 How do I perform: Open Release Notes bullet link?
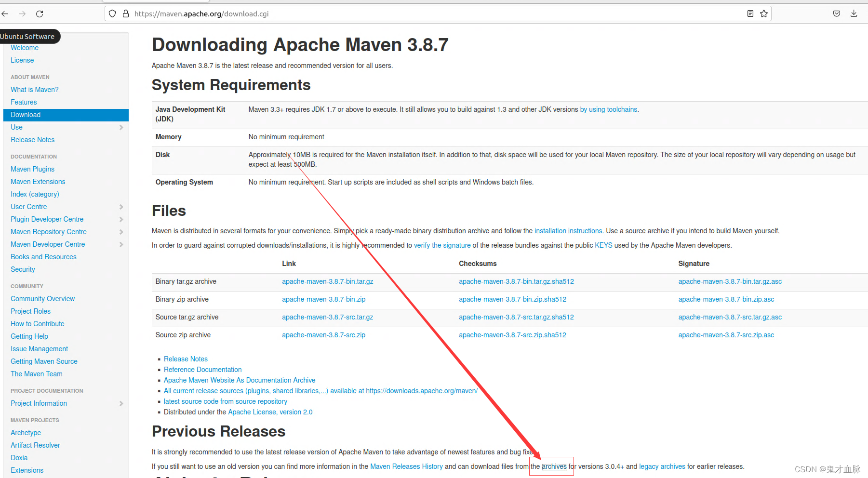tap(186, 359)
